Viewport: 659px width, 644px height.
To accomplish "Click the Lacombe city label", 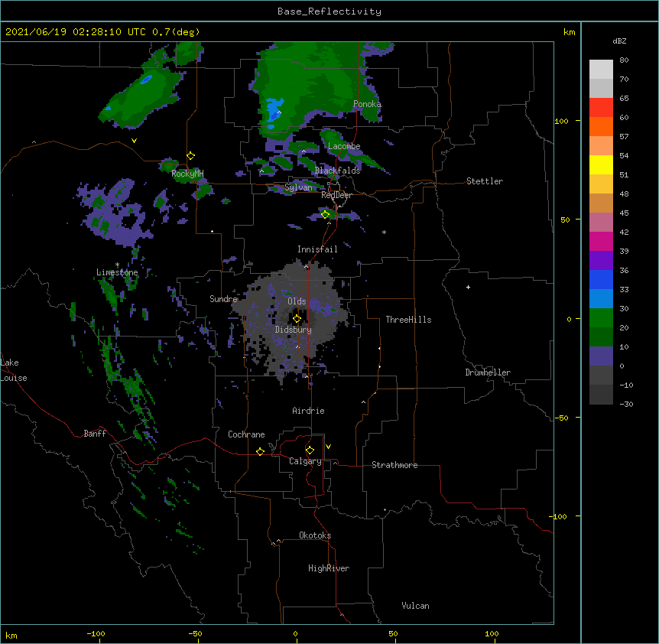I will (344, 146).
